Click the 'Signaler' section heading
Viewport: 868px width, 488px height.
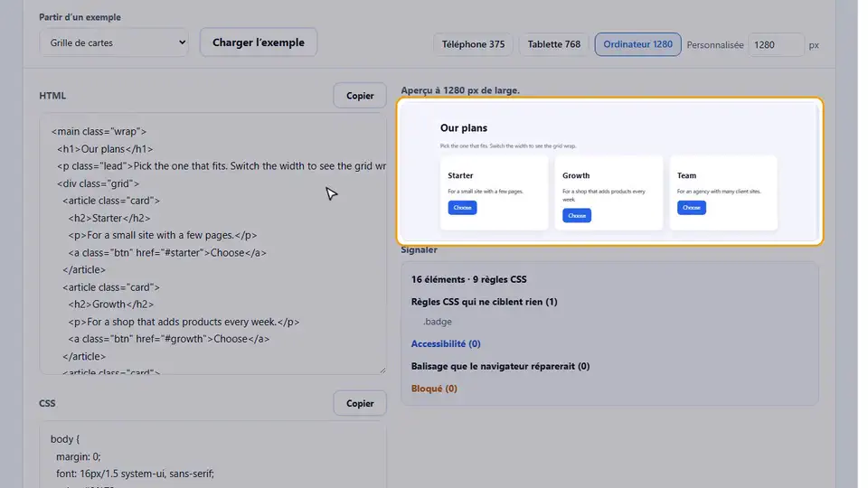click(x=419, y=250)
